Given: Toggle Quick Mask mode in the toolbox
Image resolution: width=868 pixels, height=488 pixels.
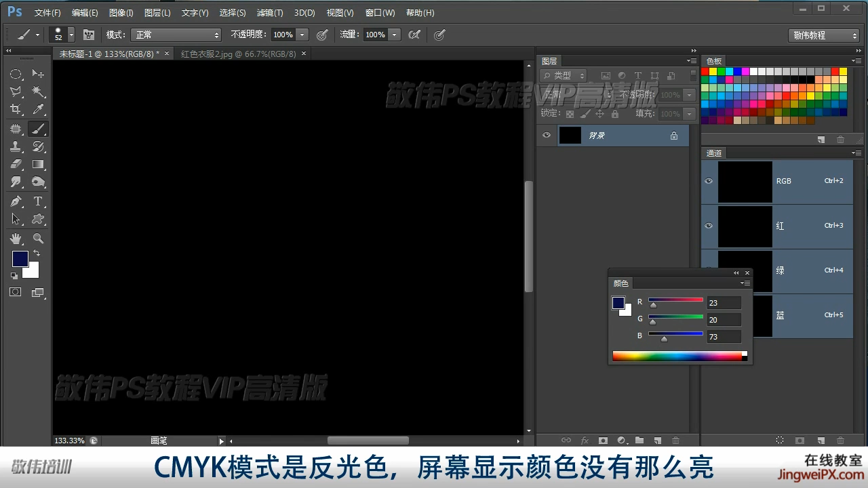Looking at the screenshot, I should tap(16, 292).
